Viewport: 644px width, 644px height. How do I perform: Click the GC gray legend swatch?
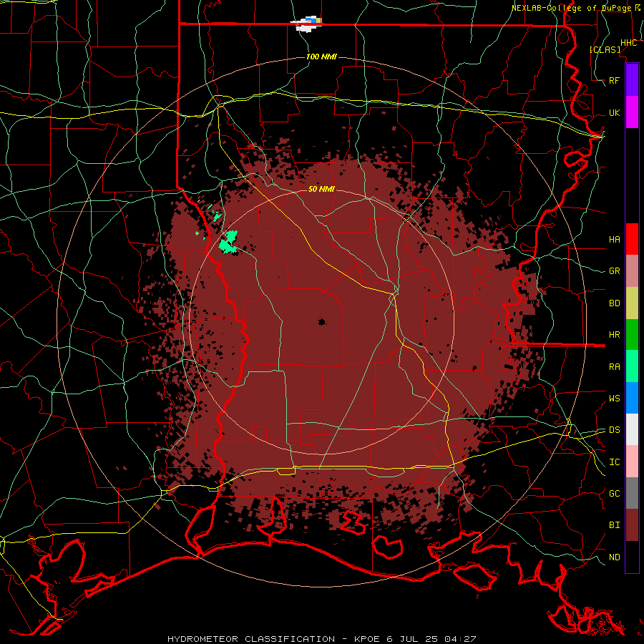pyautogui.click(x=632, y=493)
